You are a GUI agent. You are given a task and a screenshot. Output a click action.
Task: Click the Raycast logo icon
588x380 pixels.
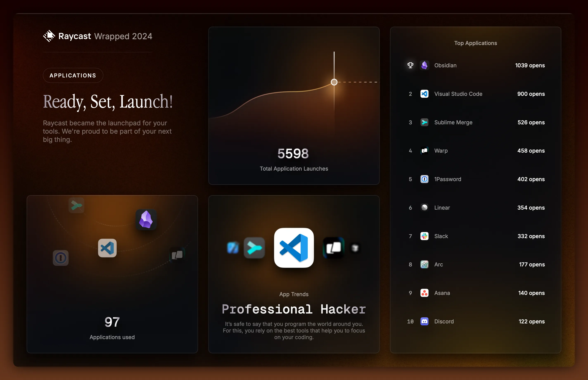tap(49, 36)
